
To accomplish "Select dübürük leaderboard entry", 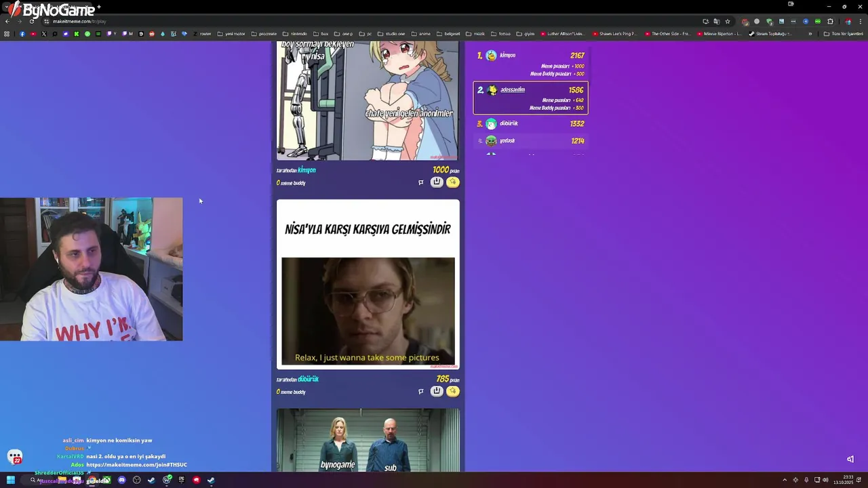I will tap(530, 123).
